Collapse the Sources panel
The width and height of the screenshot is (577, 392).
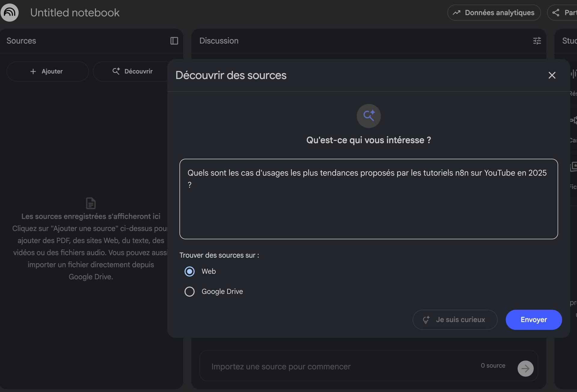(x=174, y=41)
